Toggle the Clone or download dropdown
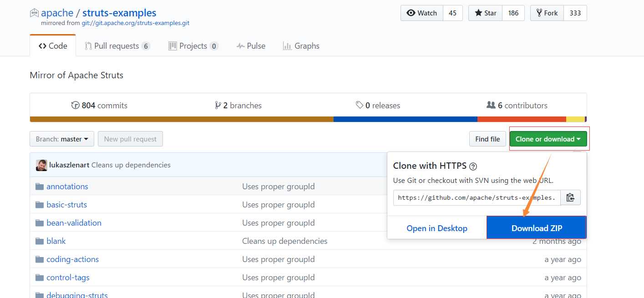The height and width of the screenshot is (298, 644). 548,139
